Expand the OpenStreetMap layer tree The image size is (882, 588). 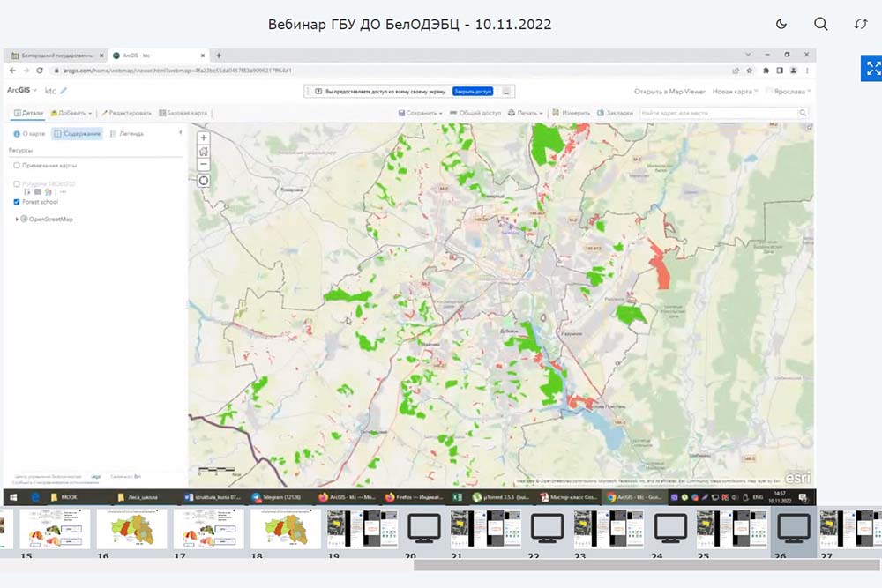pyautogui.click(x=17, y=219)
